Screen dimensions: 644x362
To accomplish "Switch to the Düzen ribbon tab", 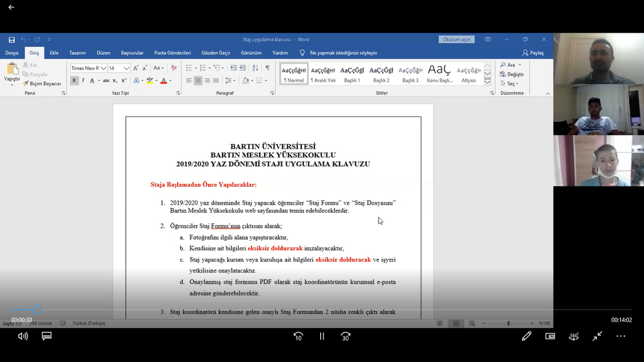I will tap(104, 53).
